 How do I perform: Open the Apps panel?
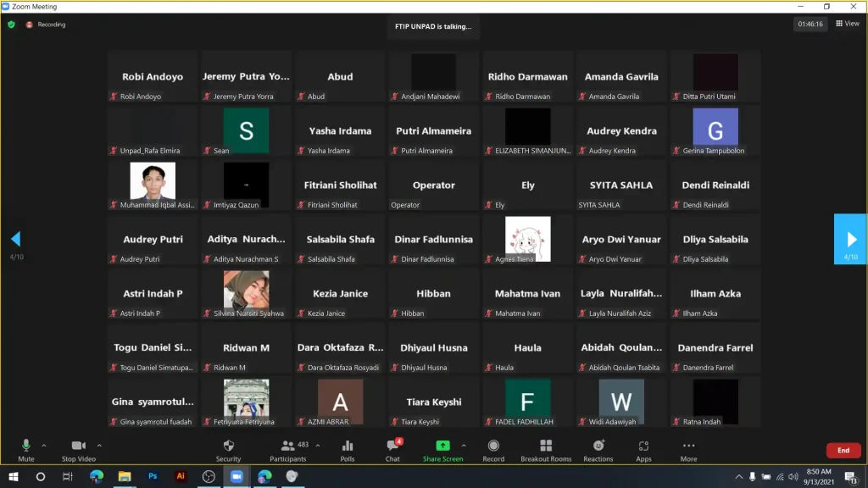pyautogui.click(x=643, y=451)
